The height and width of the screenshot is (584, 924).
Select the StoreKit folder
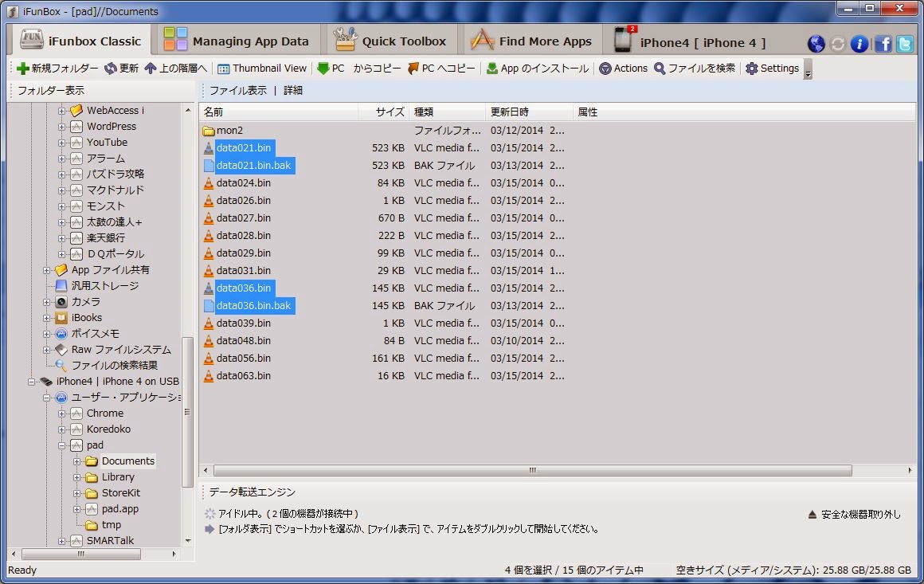[x=121, y=493]
